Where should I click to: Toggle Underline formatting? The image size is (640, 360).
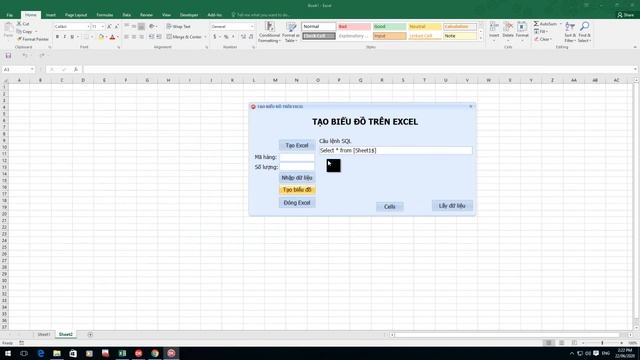72,37
